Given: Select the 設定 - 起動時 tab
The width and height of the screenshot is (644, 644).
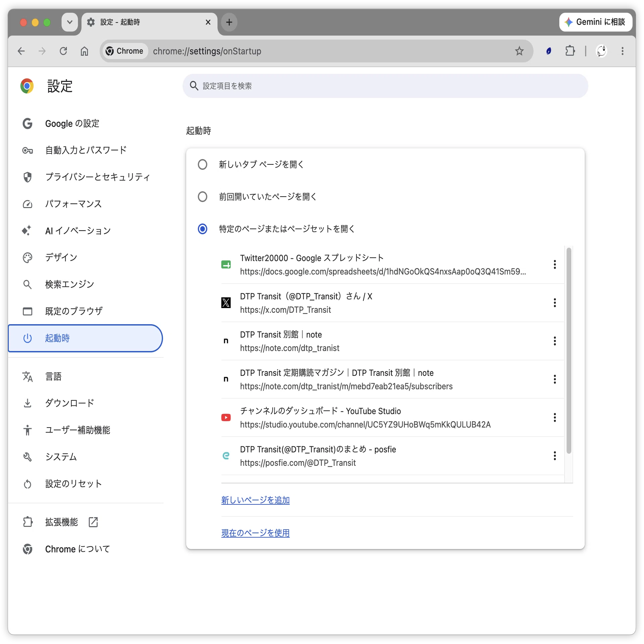Looking at the screenshot, I should (149, 22).
